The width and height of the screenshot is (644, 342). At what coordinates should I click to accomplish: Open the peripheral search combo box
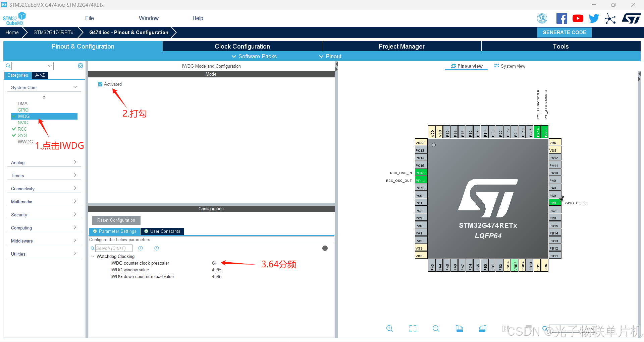point(33,66)
